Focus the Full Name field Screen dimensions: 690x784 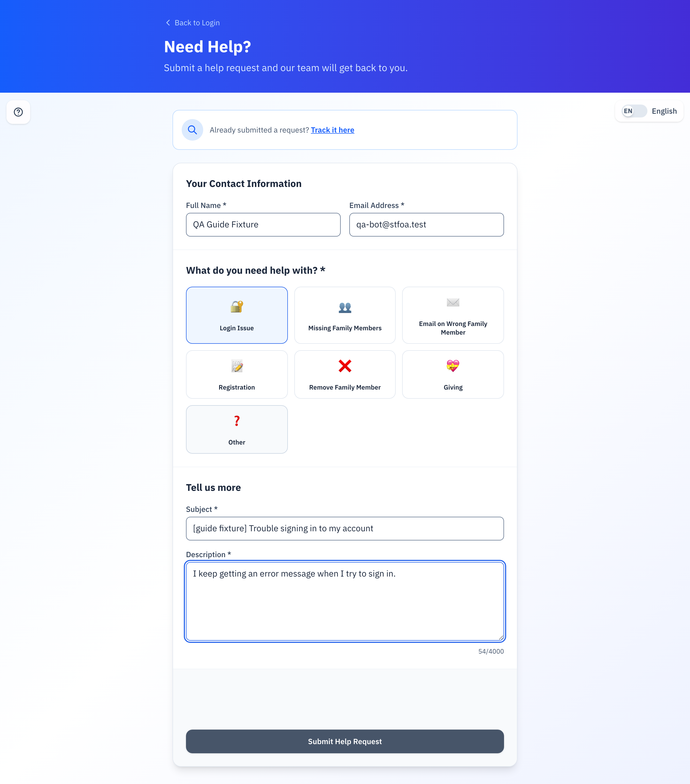263,225
